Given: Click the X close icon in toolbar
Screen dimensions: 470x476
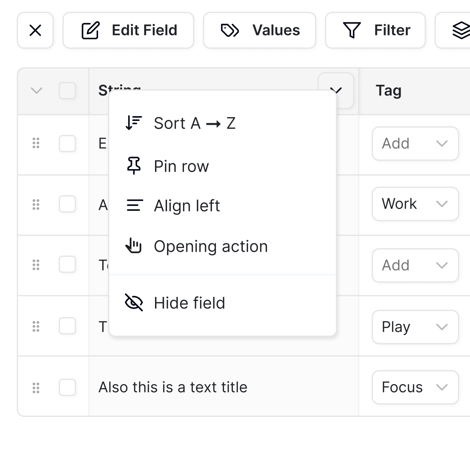Looking at the screenshot, I should pyautogui.click(x=35, y=30).
